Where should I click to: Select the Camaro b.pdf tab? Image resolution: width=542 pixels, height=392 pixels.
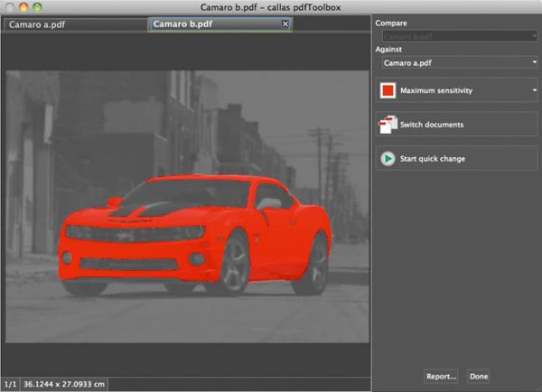pyautogui.click(x=220, y=24)
